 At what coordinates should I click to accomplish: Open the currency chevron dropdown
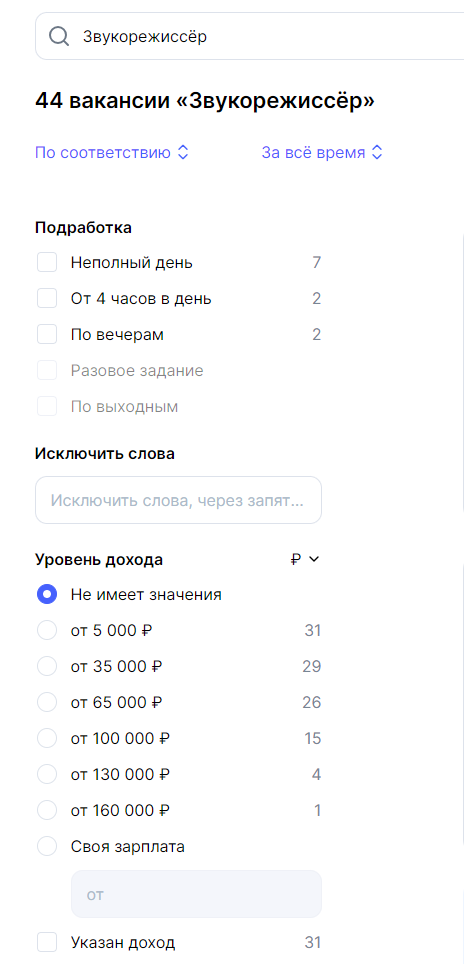click(314, 559)
